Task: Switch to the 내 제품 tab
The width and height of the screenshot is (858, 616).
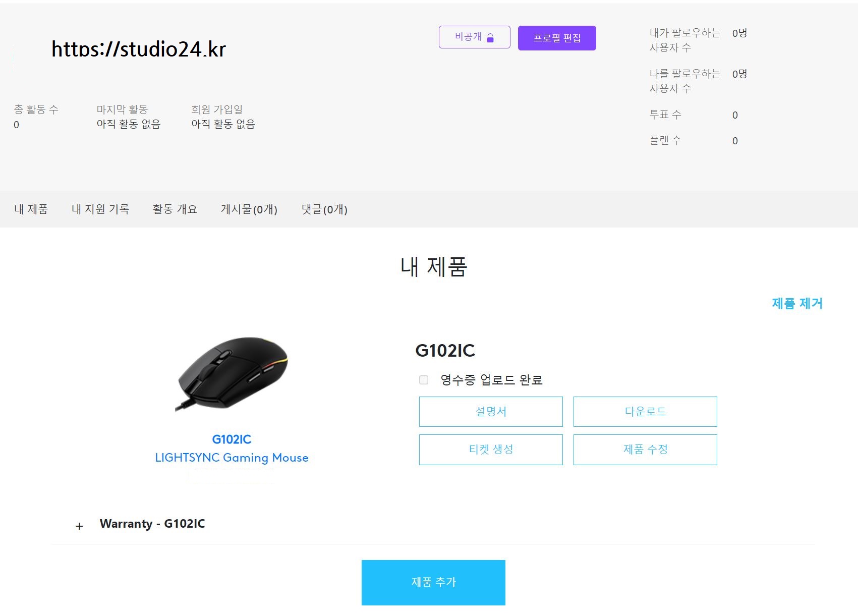Action: pos(31,209)
